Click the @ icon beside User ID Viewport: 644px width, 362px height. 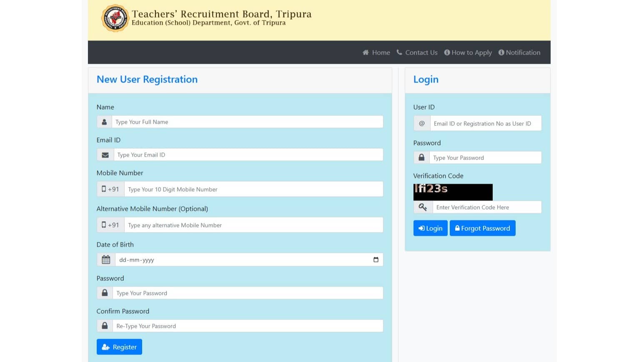click(x=422, y=124)
